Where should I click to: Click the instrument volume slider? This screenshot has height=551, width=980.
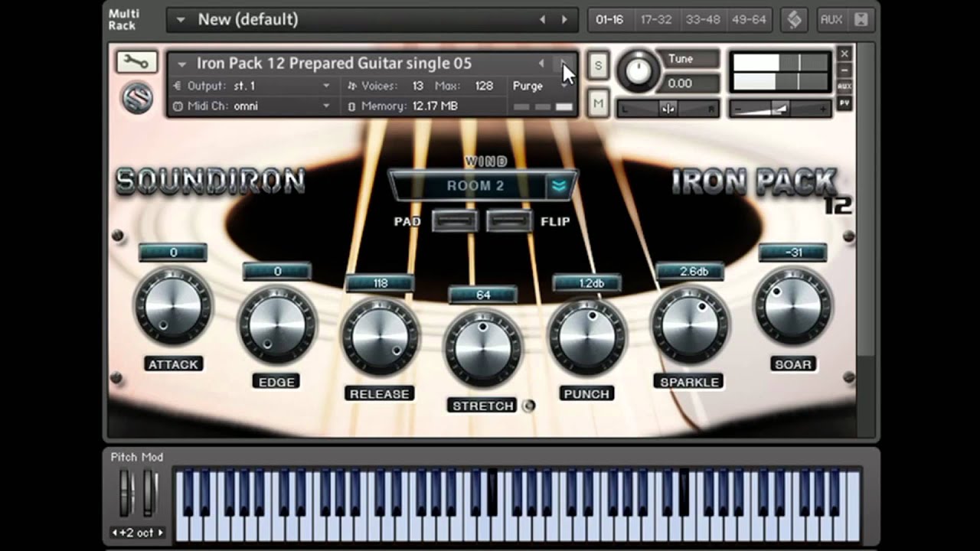[x=780, y=109]
